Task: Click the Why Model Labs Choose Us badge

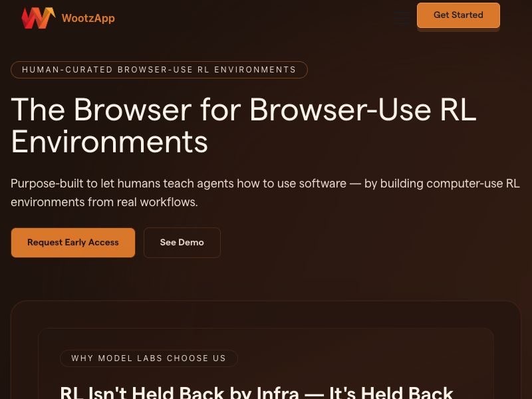Action: [x=148, y=358]
